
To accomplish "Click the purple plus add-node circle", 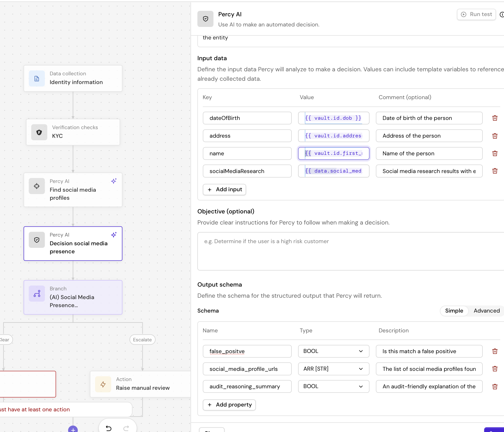I will coord(73,430).
